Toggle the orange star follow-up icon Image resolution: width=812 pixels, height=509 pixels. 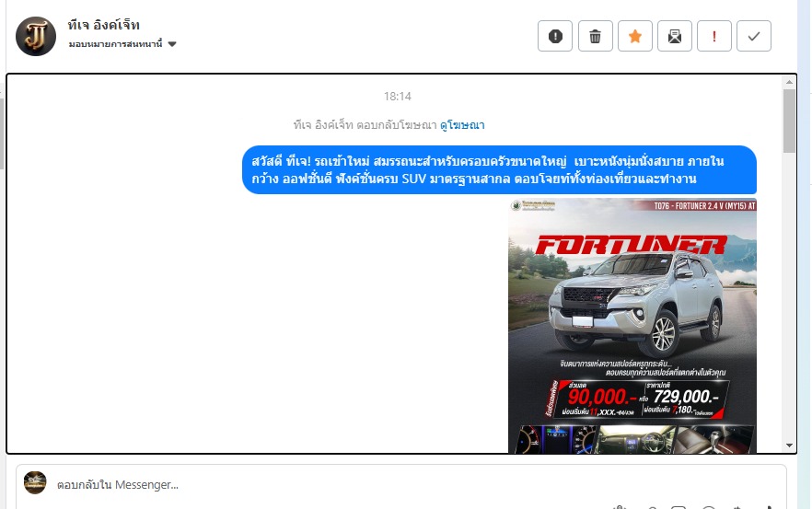pyautogui.click(x=635, y=36)
